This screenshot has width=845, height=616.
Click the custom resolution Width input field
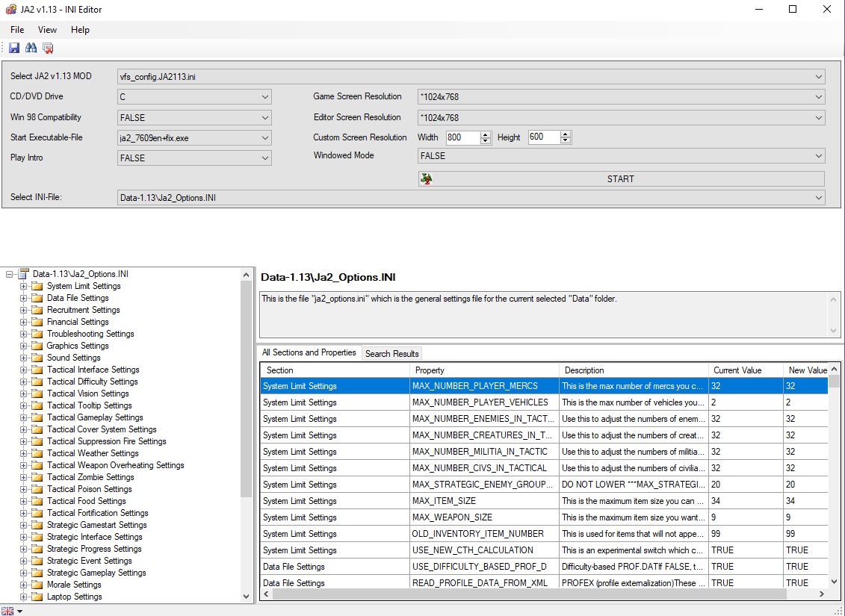(463, 137)
